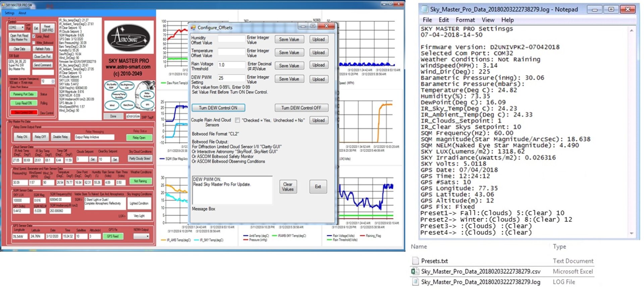Image resolution: width=644 pixels, height=291 pixels.
Task: Click the Notepad document title icon
Action: (x=425, y=9)
